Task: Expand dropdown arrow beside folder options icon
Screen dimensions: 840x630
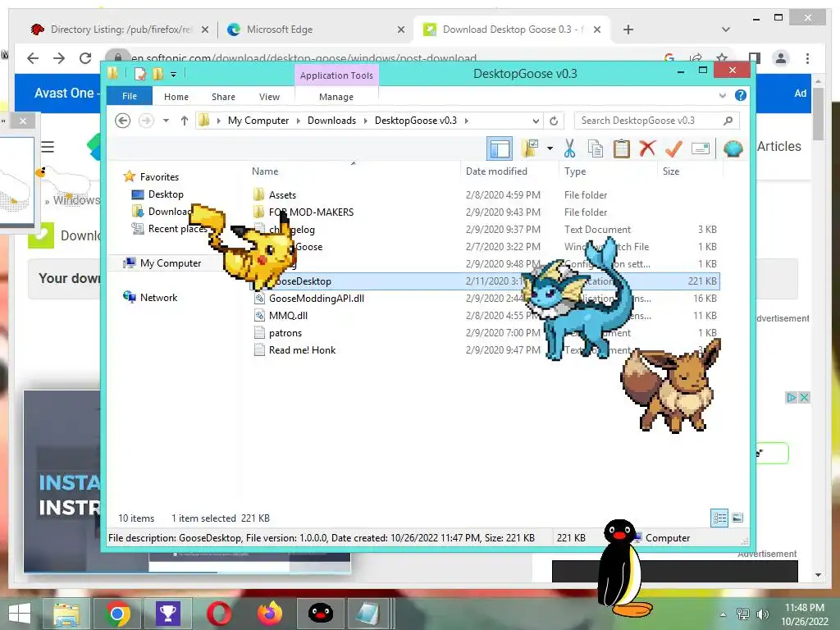Action: click(x=550, y=148)
